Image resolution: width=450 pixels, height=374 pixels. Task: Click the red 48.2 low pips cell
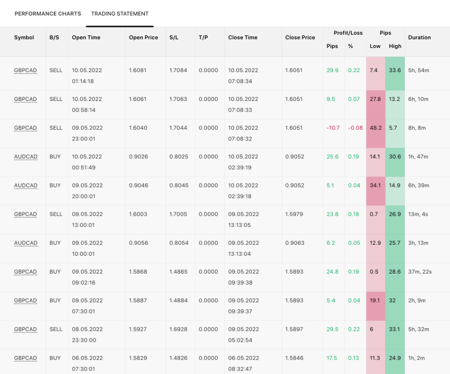[376, 133]
